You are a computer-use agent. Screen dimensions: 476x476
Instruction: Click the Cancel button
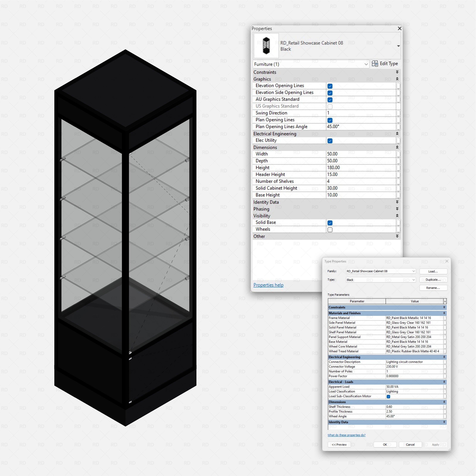(410, 444)
